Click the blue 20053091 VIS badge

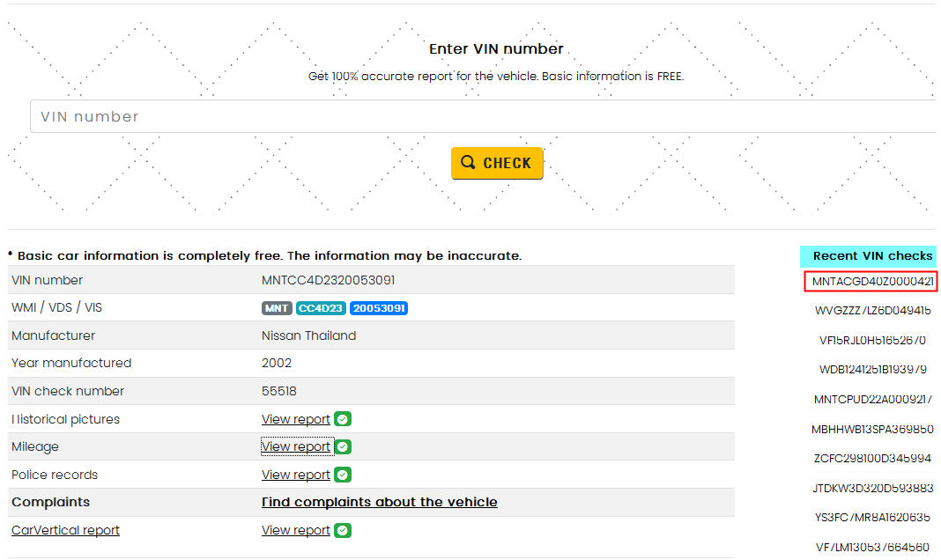tap(378, 308)
